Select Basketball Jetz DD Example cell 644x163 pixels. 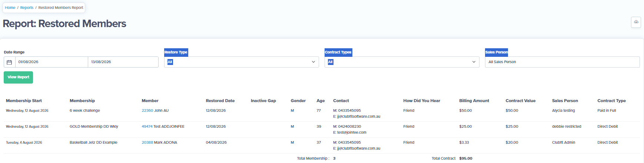click(93, 143)
